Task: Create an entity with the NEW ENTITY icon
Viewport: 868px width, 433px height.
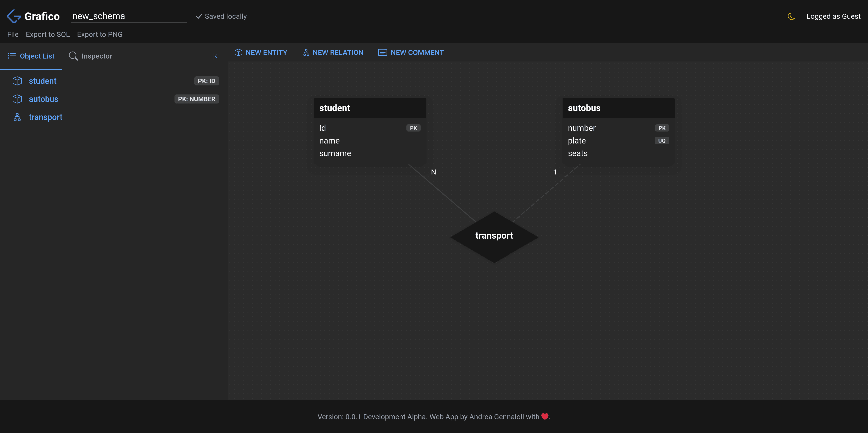Action: (238, 53)
